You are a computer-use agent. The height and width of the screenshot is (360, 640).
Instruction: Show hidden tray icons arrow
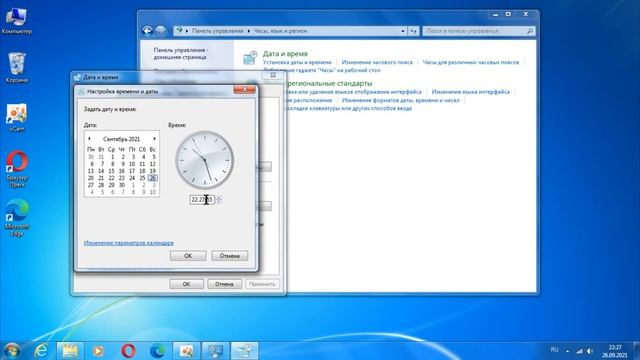pos(567,351)
